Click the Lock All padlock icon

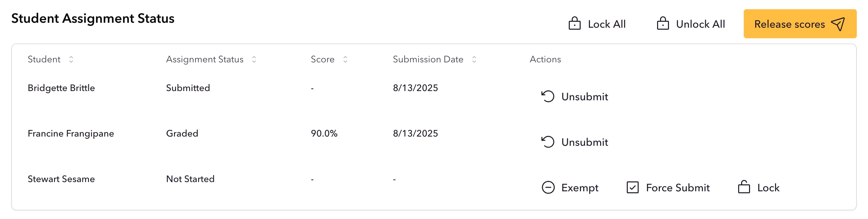574,24
